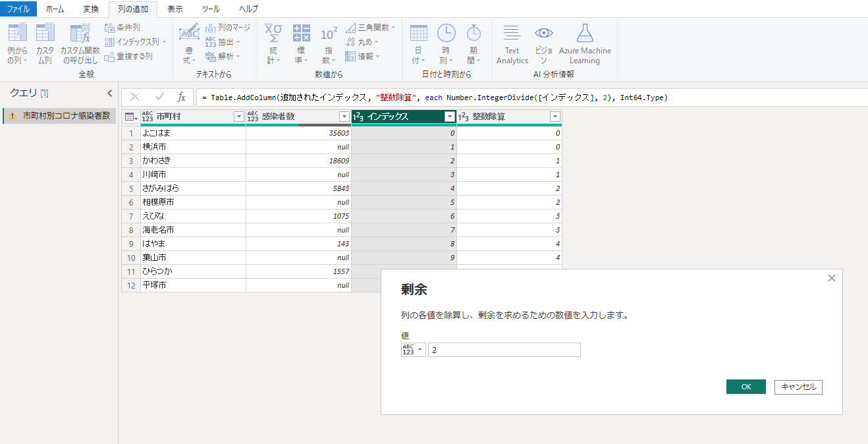
Task: Click Invoke Custom Function (カスタム関数の呼び出し) icon
Action: point(80,33)
